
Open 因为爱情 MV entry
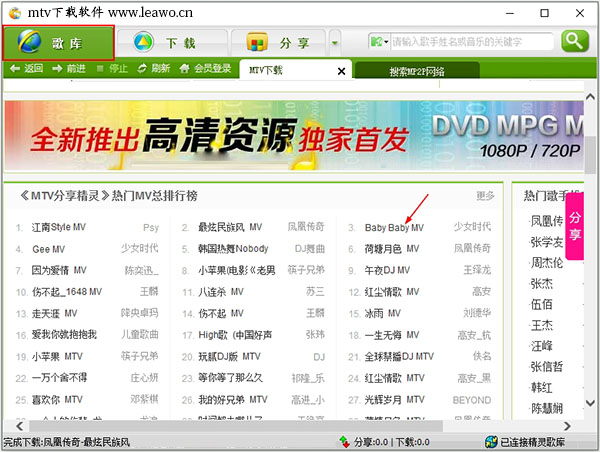pos(59,270)
